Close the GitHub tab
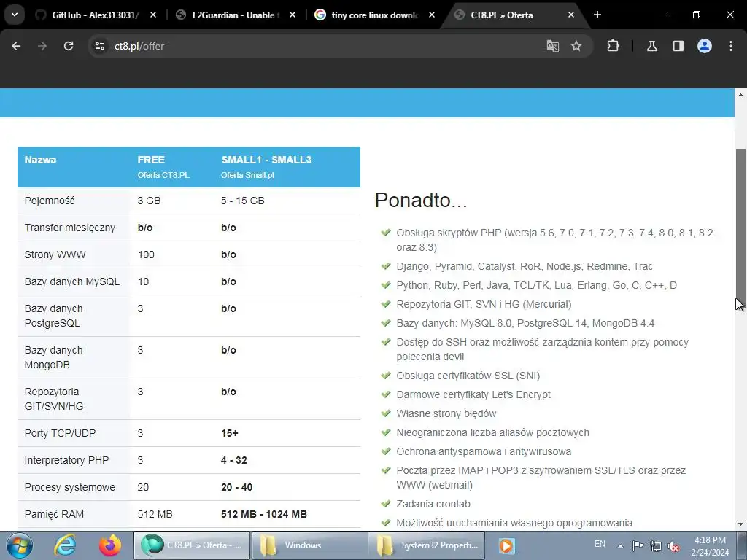Viewport: 747px width, 560px height. [x=153, y=15]
